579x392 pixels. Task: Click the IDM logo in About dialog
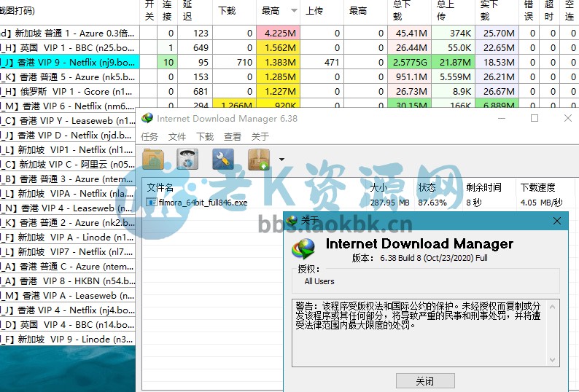tap(303, 248)
